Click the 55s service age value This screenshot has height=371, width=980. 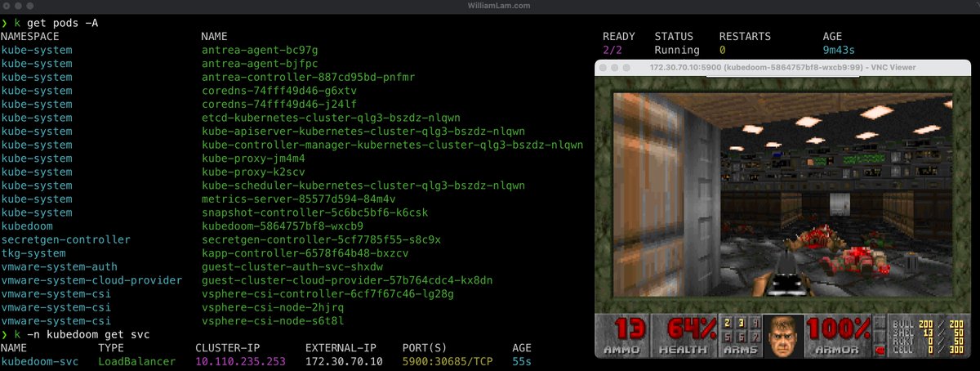522,361
